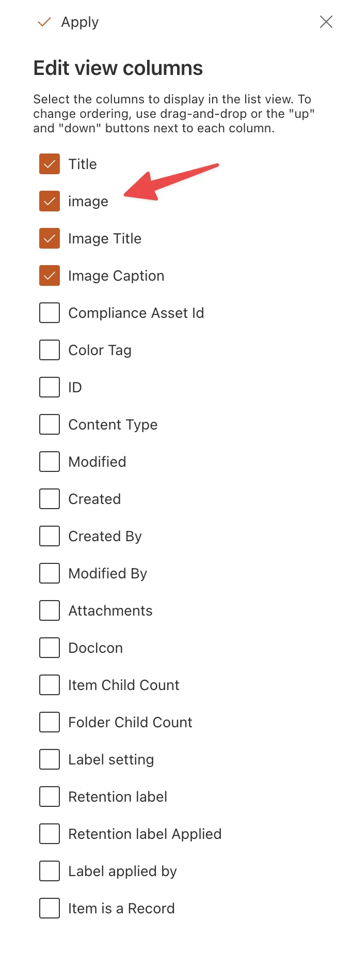This screenshot has height=980, width=351.
Task: Disable the Image Title column
Action: click(x=50, y=239)
